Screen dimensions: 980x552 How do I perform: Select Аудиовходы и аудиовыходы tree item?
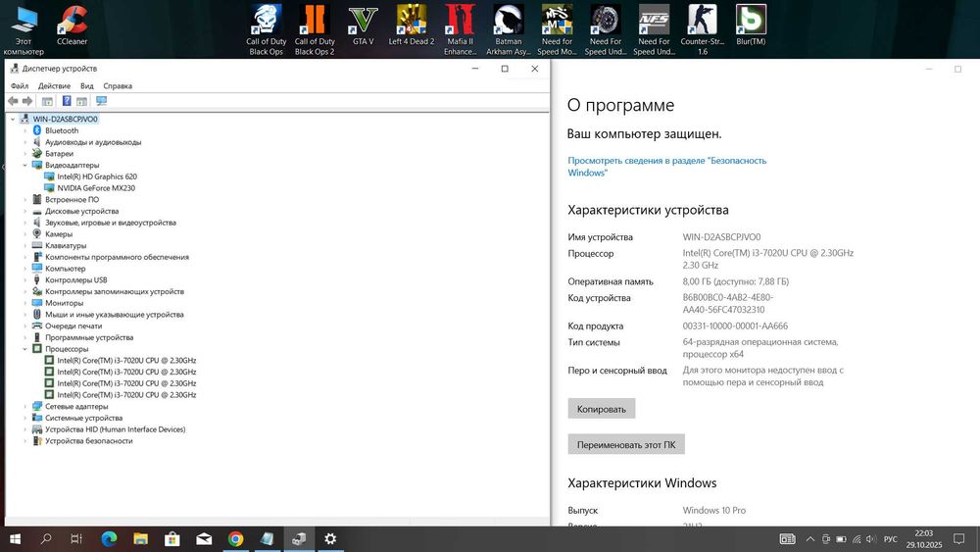tap(93, 142)
